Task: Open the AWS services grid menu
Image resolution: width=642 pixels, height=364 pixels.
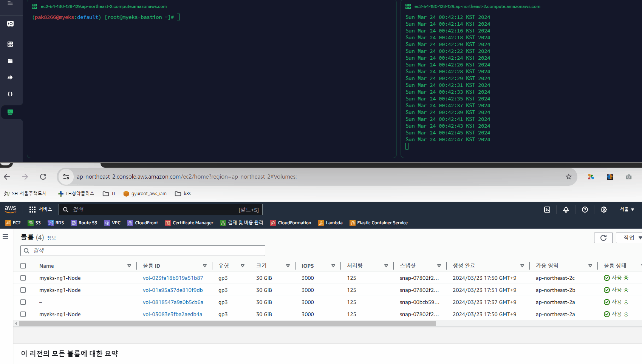Action: pyautogui.click(x=32, y=209)
